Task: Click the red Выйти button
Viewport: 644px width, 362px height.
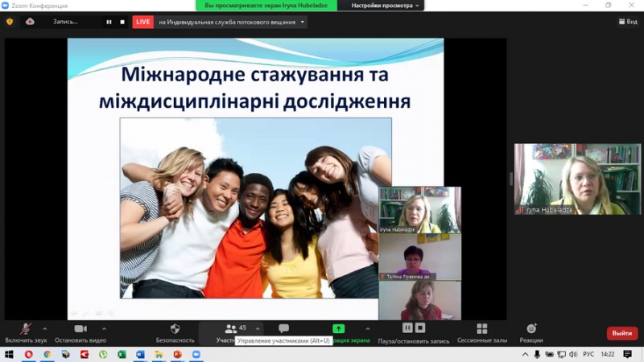Action: click(621, 333)
